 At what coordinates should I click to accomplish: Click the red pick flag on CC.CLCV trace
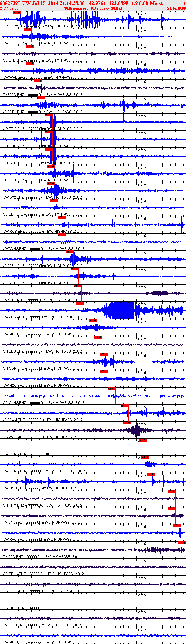coord(17,12)
